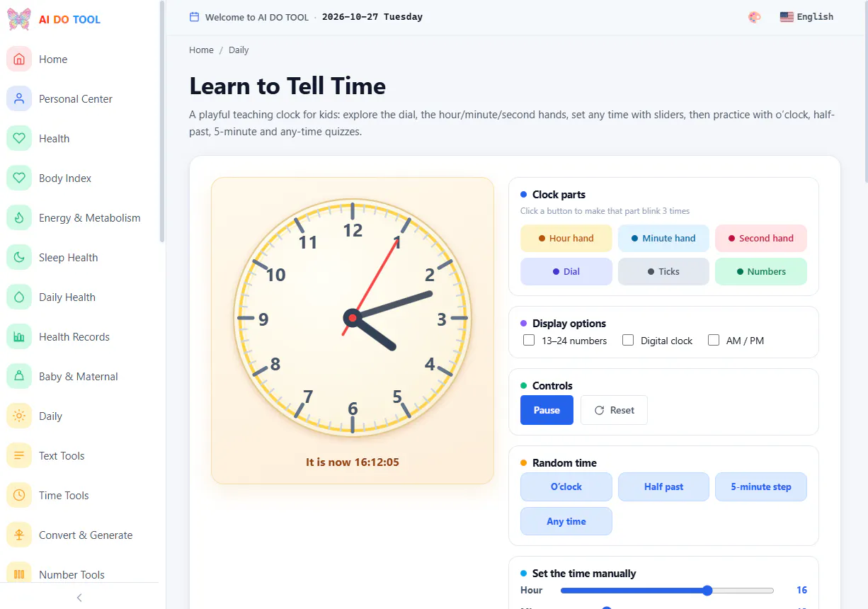Click the Convert & Generate icon
The image size is (868, 609).
(19, 535)
